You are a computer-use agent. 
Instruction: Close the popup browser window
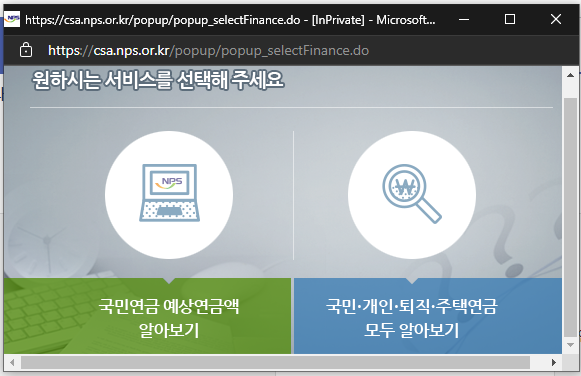coord(555,19)
